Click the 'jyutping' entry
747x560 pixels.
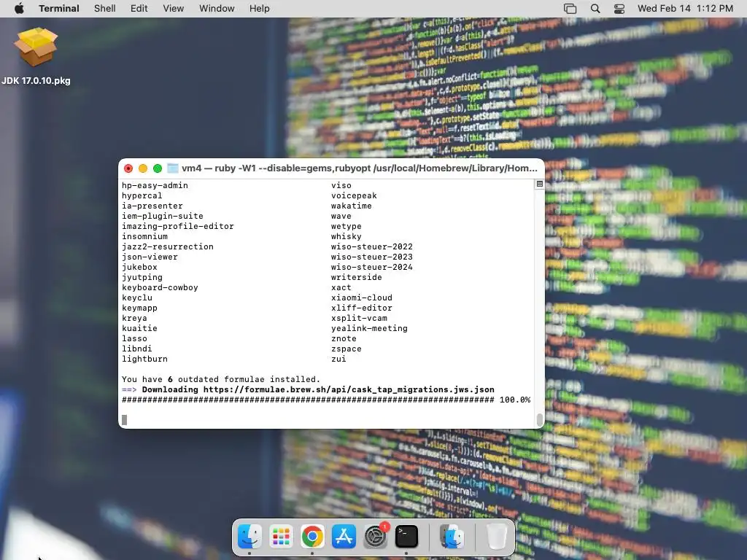[x=142, y=278]
